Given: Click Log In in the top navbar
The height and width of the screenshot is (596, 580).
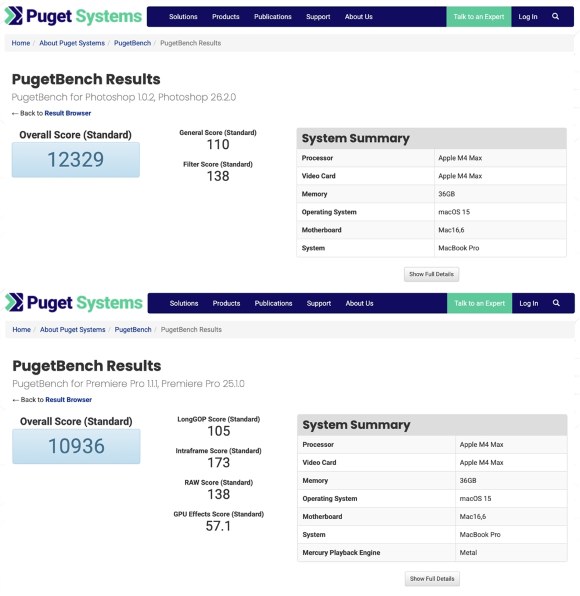Looking at the screenshot, I should point(528,17).
